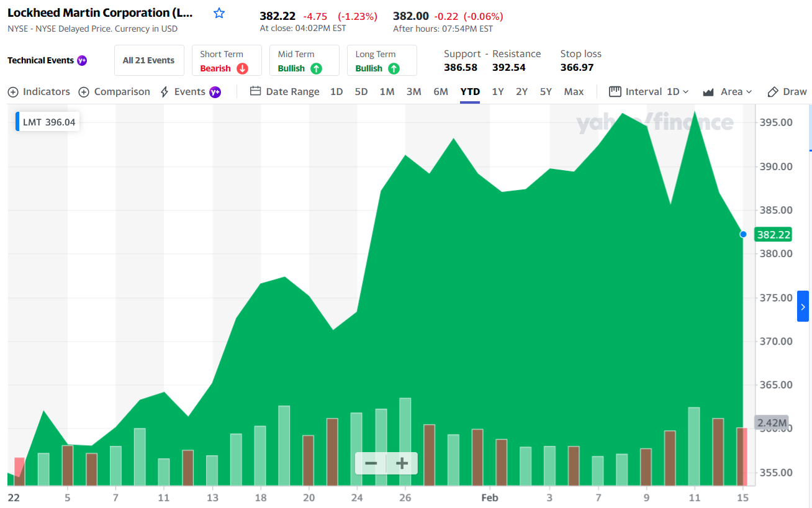Viewport: 812px width, 508px height.
Task: Click the Events premium badge icon
Action: click(215, 92)
